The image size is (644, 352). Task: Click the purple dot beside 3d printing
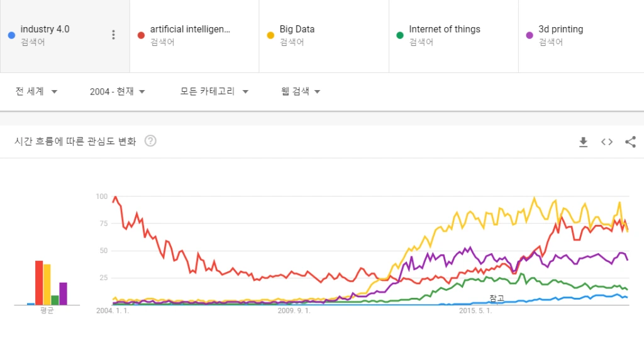(x=530, y=35)
